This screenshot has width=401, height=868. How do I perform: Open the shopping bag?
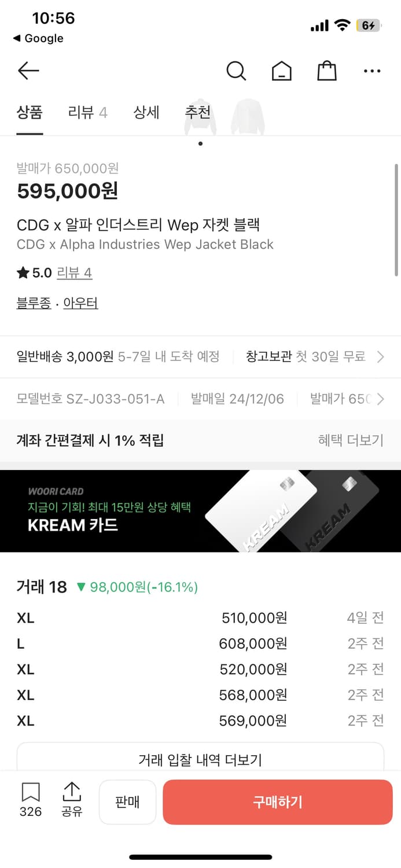[x=326, y=71]
